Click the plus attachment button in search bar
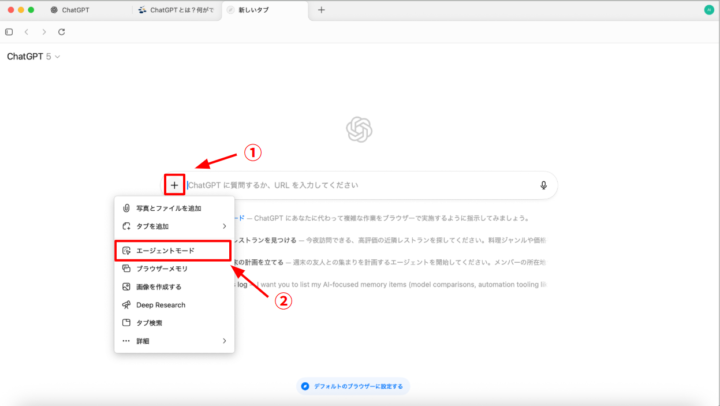The width and height of the screenshot is (720, 406). [175, 185]
